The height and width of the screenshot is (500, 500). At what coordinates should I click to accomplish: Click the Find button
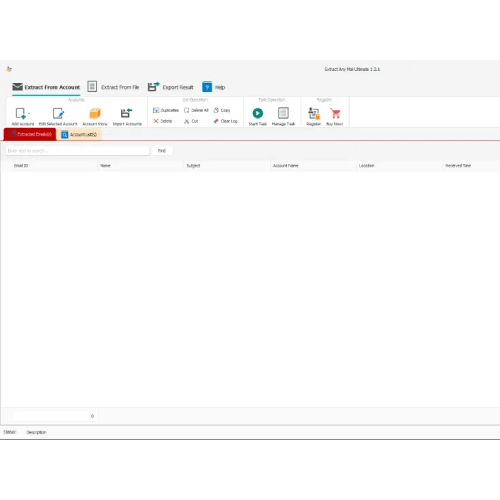[162, 151]
